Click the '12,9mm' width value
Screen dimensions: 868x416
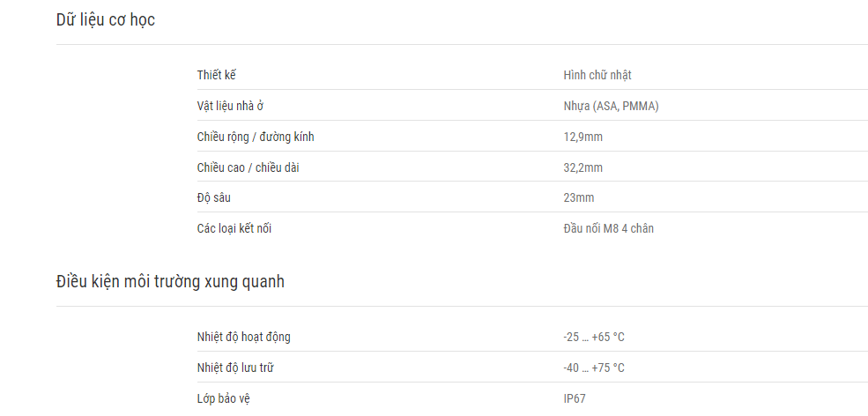pos(582,137)
